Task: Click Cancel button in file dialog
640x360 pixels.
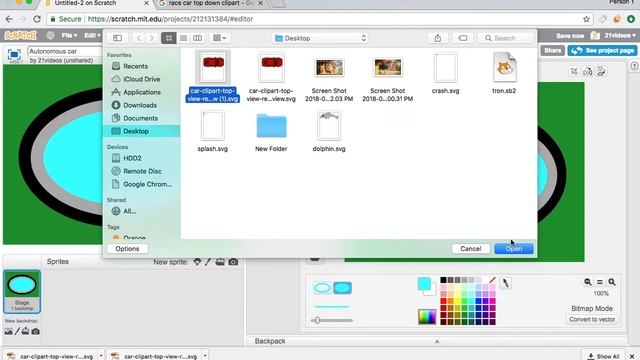Action: pyautogui.click(x=471, y=249)
